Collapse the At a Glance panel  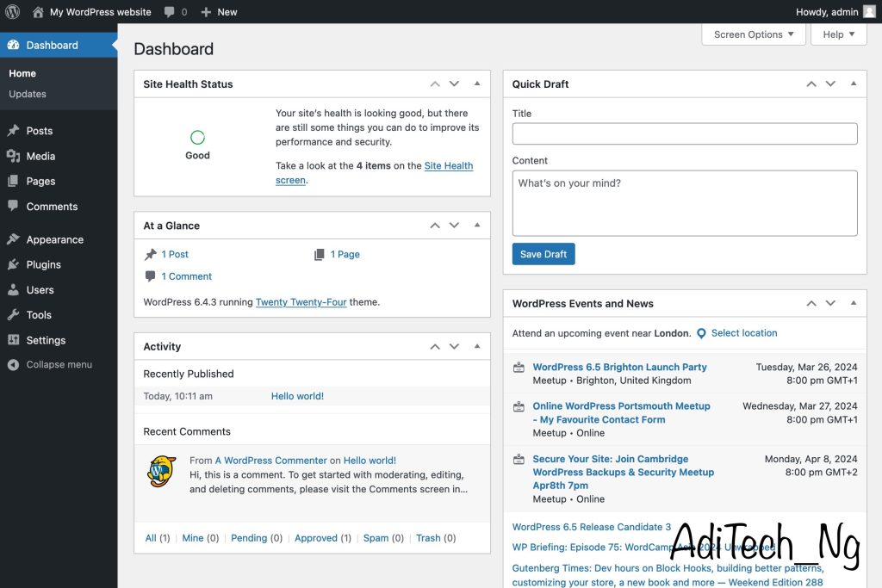pyautogui.click(x=477, y=225)
